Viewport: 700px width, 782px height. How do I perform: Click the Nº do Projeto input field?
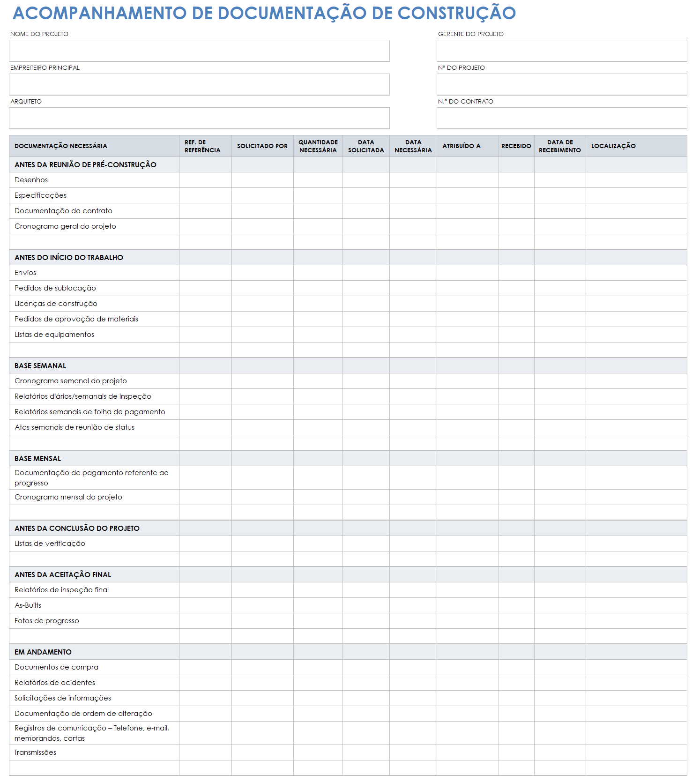click(562, 84)
